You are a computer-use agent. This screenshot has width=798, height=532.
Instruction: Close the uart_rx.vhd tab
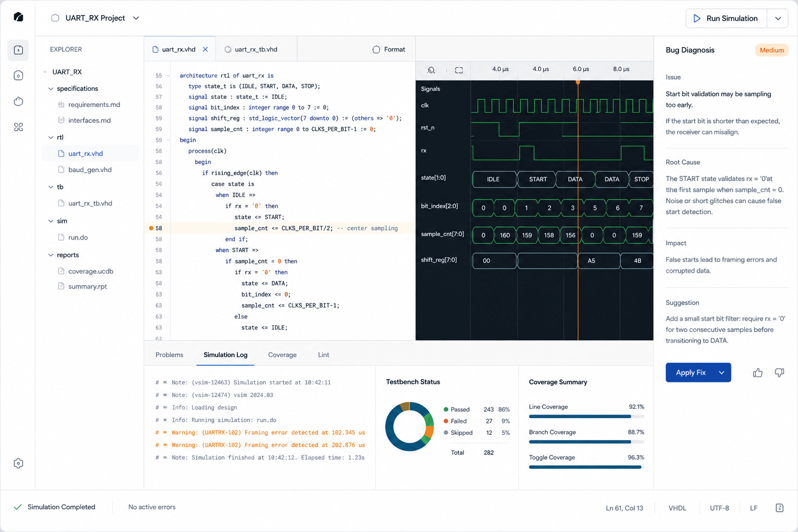click(x=205, y=49)
